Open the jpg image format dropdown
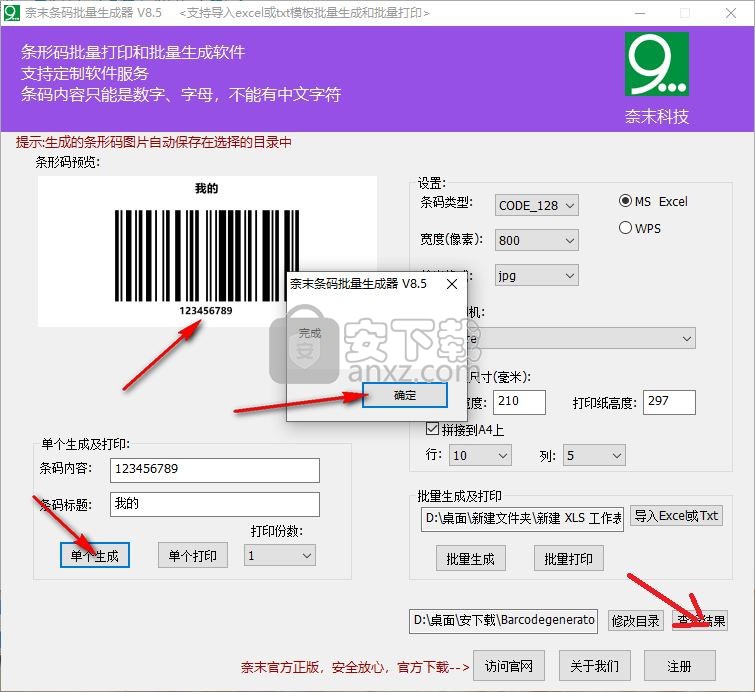The height and width of the screenshot is (692, 755). [536, 275]
